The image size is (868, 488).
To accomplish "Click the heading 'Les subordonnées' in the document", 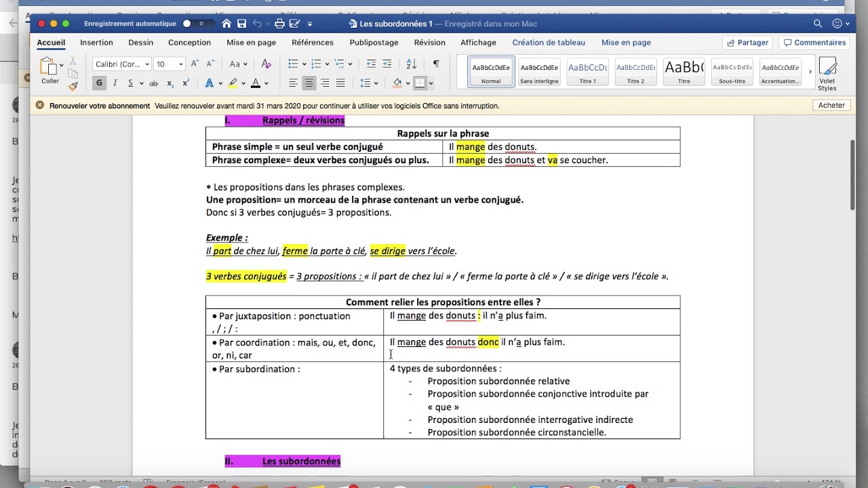I will [x=301, y=461].
